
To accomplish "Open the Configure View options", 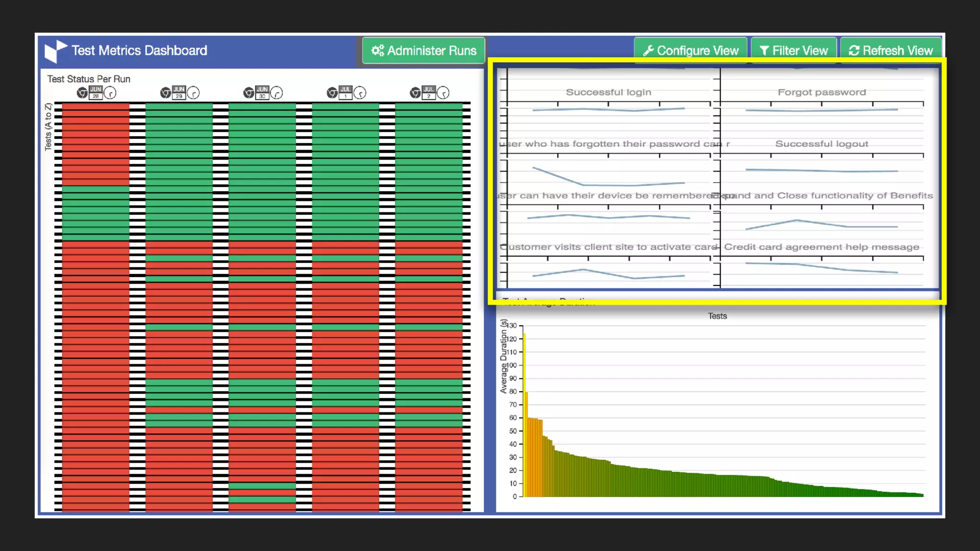I will [x=690, y=51].
